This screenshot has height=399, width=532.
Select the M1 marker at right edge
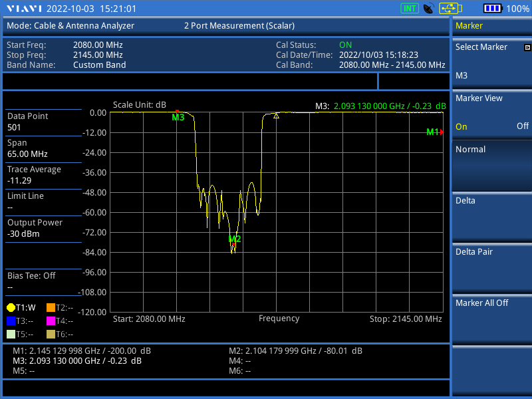coord(435,132)
